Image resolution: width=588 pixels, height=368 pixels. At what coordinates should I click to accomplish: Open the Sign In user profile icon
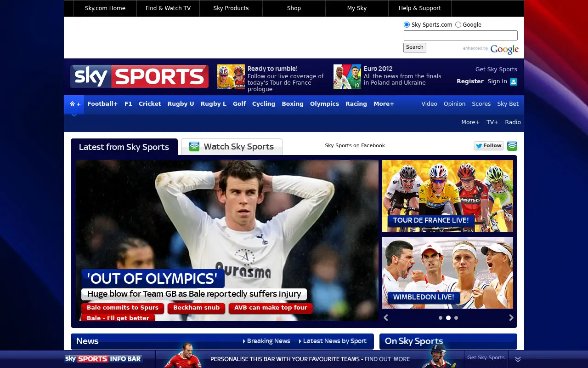coord(514,82)
